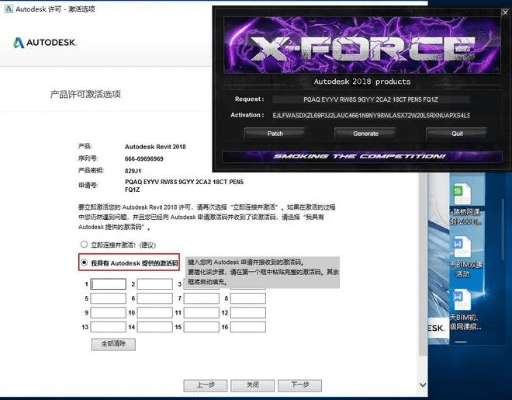Select the connect now and activate radio option

pos(84,244)
